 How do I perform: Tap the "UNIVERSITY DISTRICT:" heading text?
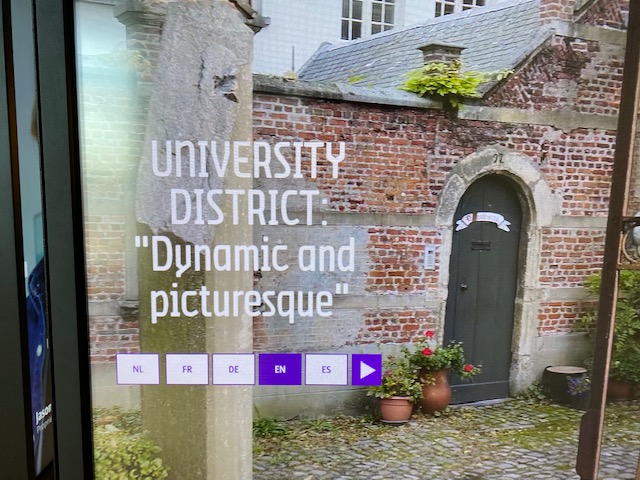tap(247, 182)
